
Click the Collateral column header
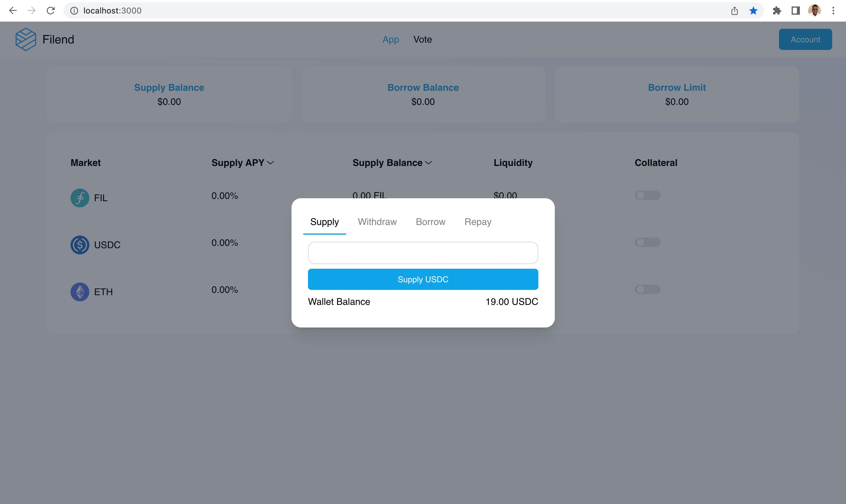656,163
